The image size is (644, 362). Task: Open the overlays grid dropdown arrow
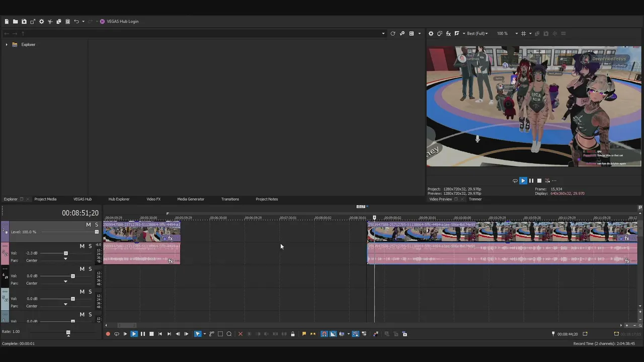[530, 34]
